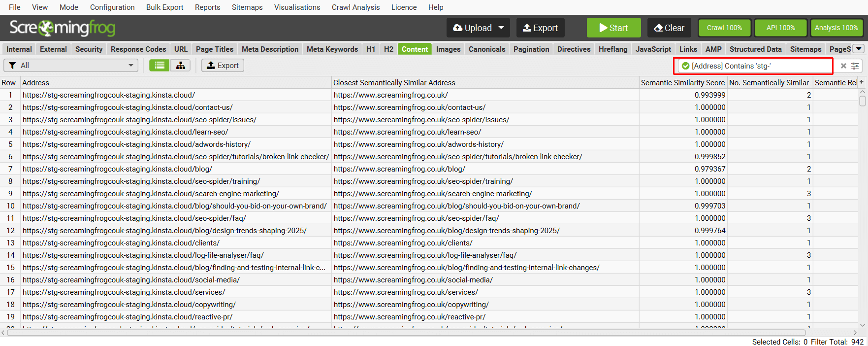Start the crawl
Image resolution: width=868 pixels, height=346 pixels.
pyautogui.click(x=613, y=28)
